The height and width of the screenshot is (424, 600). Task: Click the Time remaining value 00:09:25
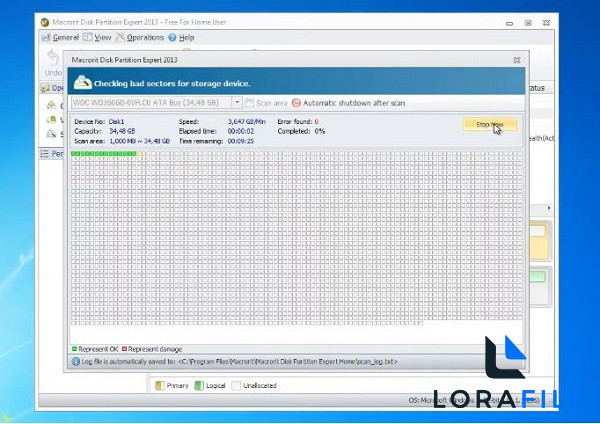[x=241, y=141]
